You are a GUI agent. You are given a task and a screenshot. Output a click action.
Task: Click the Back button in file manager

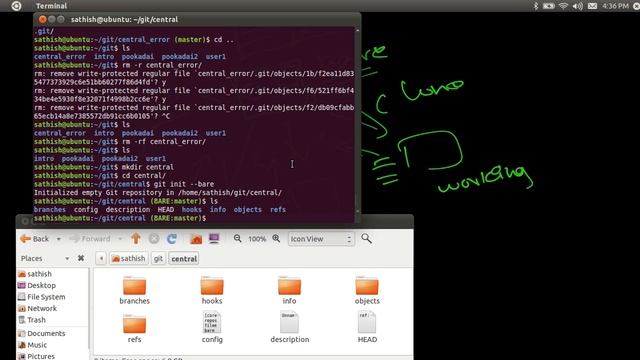34,239
